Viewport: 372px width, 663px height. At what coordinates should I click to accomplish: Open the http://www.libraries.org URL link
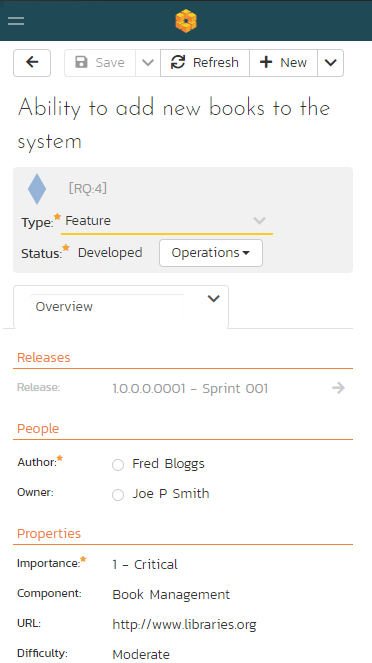(184, 625)
